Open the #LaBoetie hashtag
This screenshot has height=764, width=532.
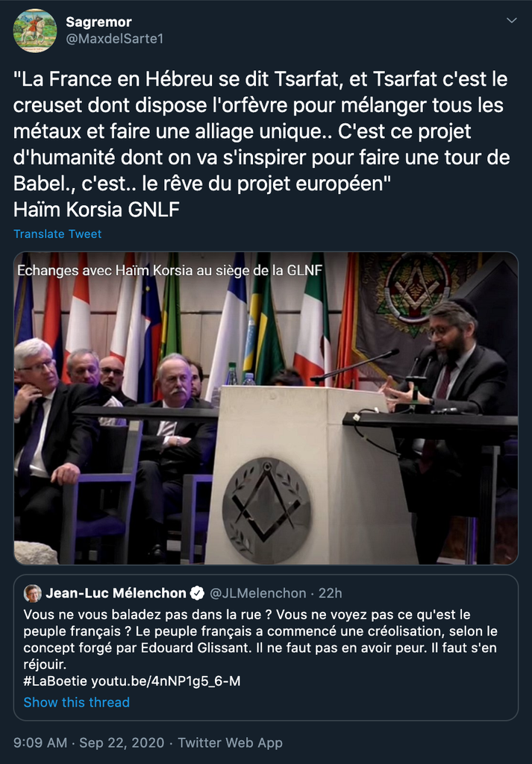tap(55, 681)
